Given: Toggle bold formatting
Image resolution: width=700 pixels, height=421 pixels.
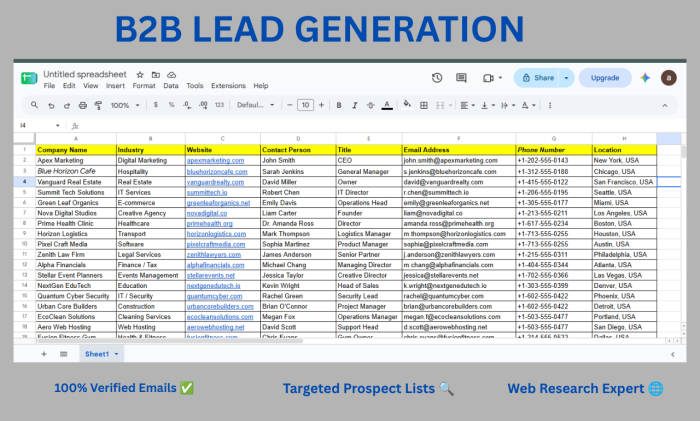Looking at the screenshot, I should [x=339, y=105].
